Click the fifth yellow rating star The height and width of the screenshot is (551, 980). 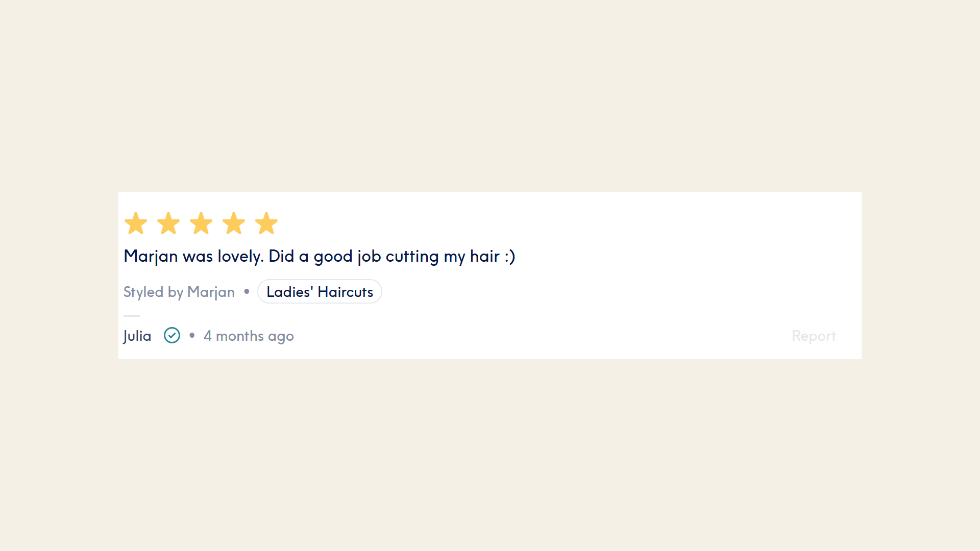click(x=266, y=223)
